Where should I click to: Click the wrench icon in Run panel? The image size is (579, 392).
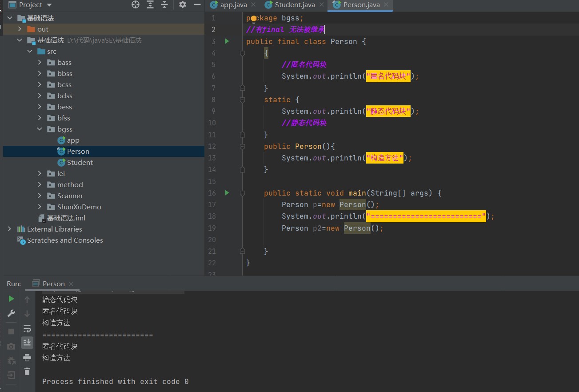click(12, 313)
